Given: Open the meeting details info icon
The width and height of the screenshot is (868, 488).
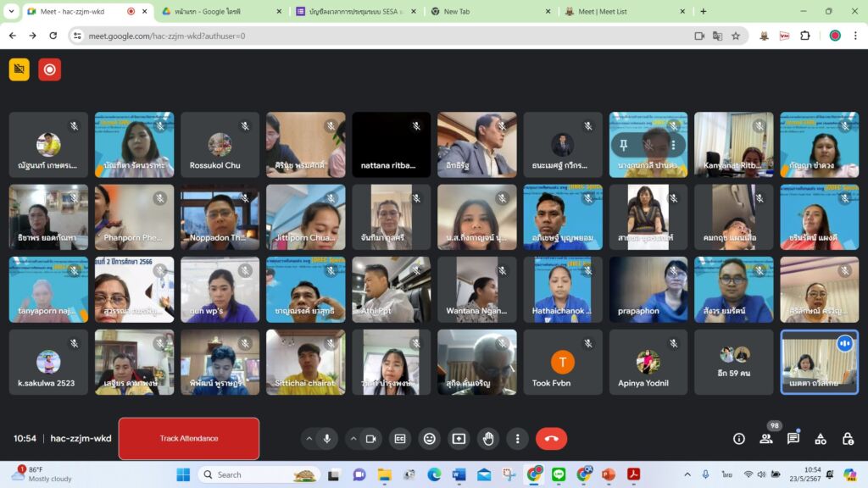Looking at the screenshot, I should [739, 439].
